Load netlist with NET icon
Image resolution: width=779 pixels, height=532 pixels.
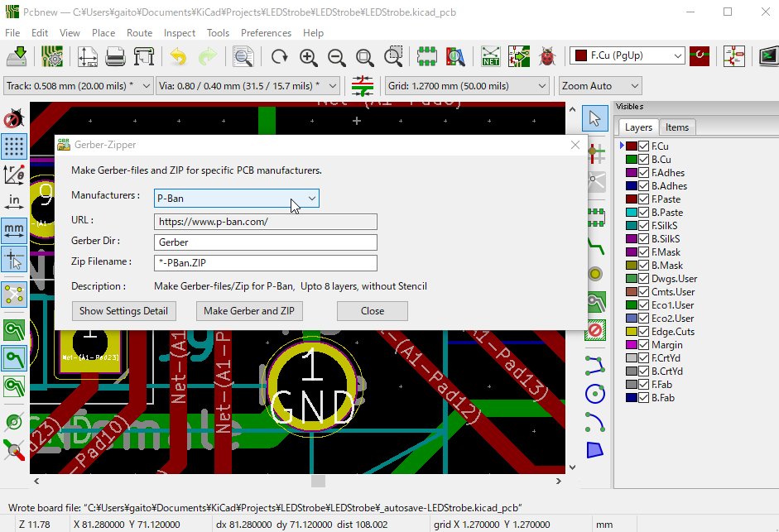(490, 56)
